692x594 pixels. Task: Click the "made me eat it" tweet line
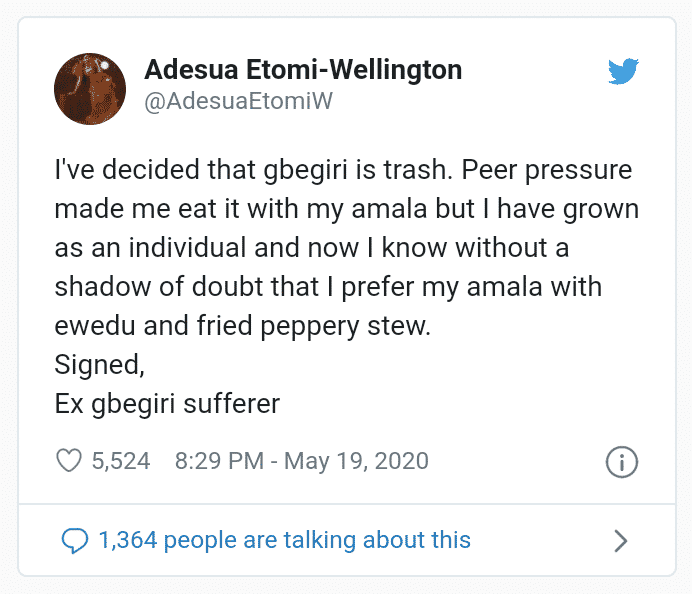tap(346, 209)
